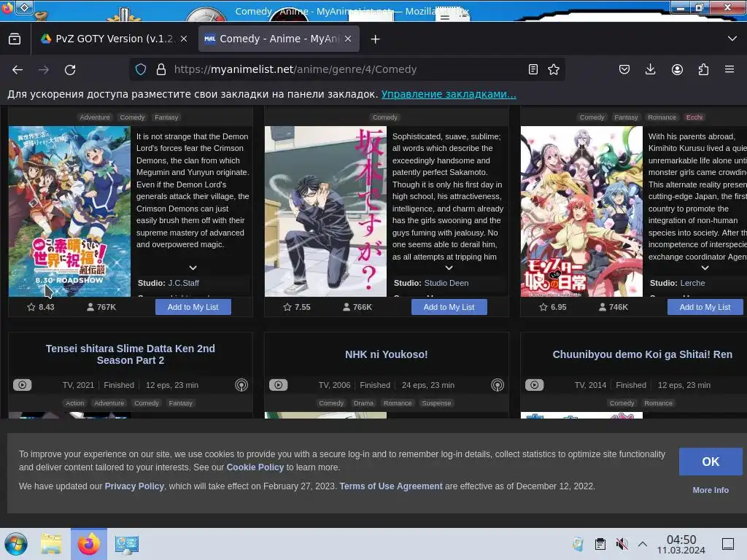
Task: Open a new browser tab
Action: (375, 39)
